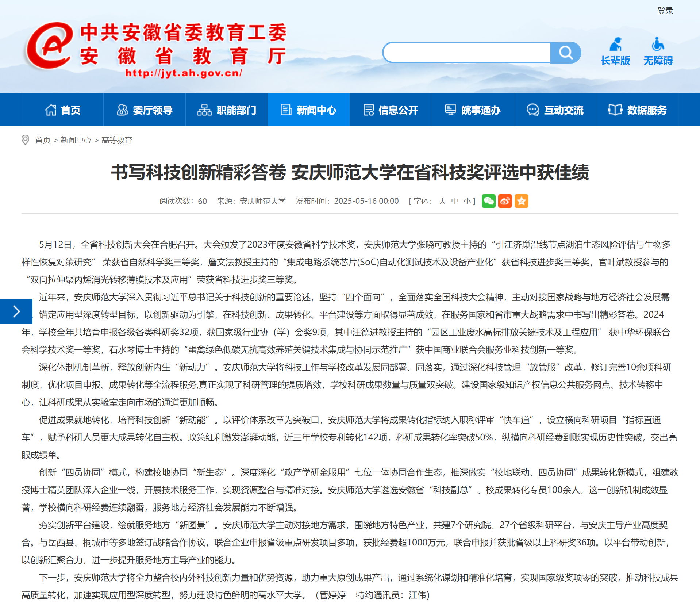Set font size to large (大)
700x605 pixels.
442,201
